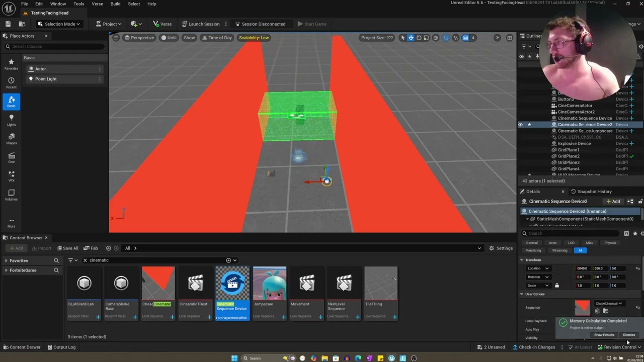644x362 pixels.
Task: Open the Launch Session options kebab menu
Action: tap(225, 24)
